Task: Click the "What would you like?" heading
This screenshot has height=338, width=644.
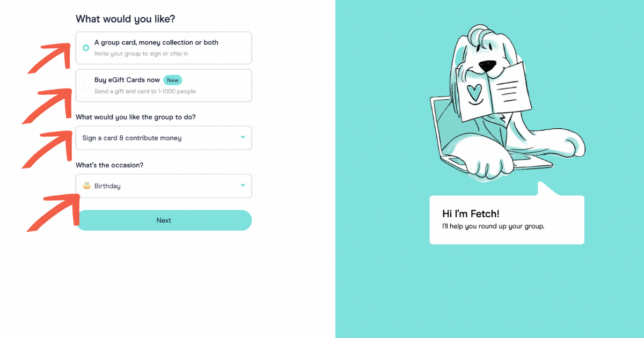Action: point(125,19)
